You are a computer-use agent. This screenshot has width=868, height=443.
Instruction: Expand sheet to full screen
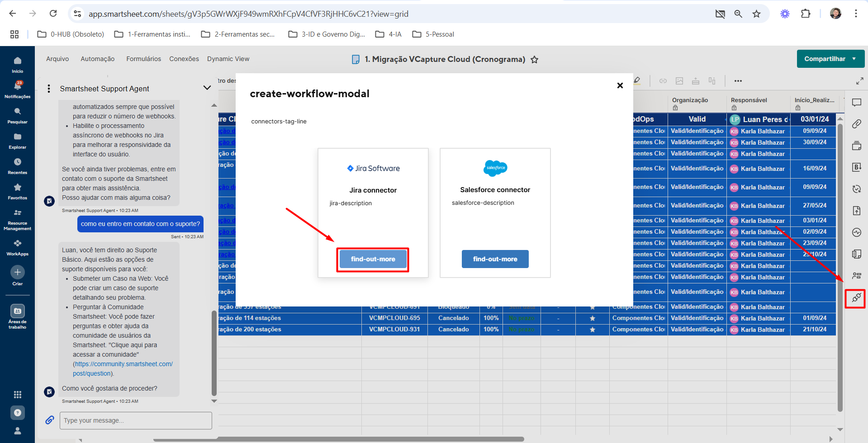(x=860, y=81)
